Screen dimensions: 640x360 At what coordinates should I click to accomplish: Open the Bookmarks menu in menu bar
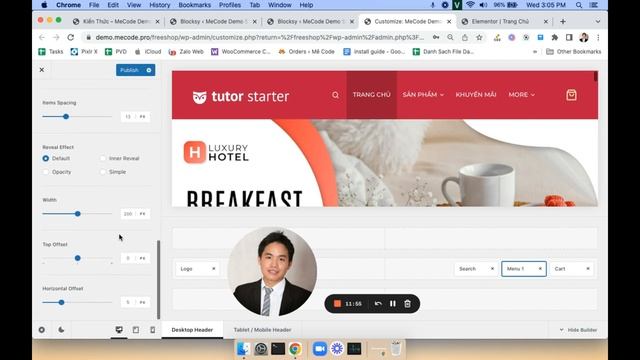click(195, 5)
